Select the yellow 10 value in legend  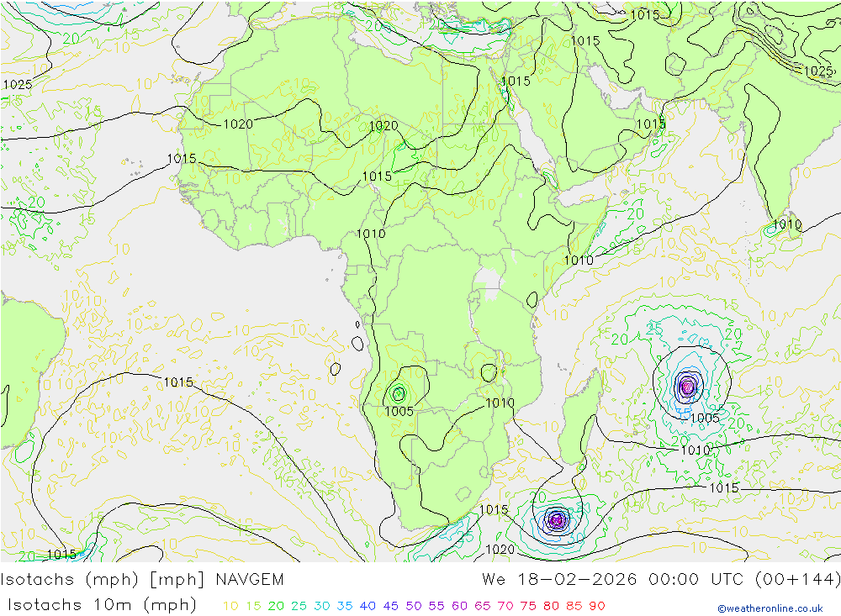pyautogui.click(x=230, y=606)
